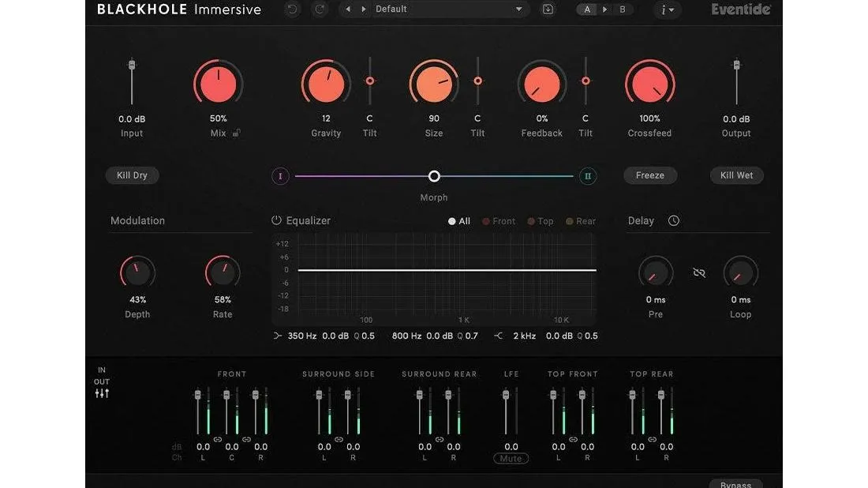The height and width of the screenshot is (488, 868).
Task: Select compare state A
Action: coord(587,9)
